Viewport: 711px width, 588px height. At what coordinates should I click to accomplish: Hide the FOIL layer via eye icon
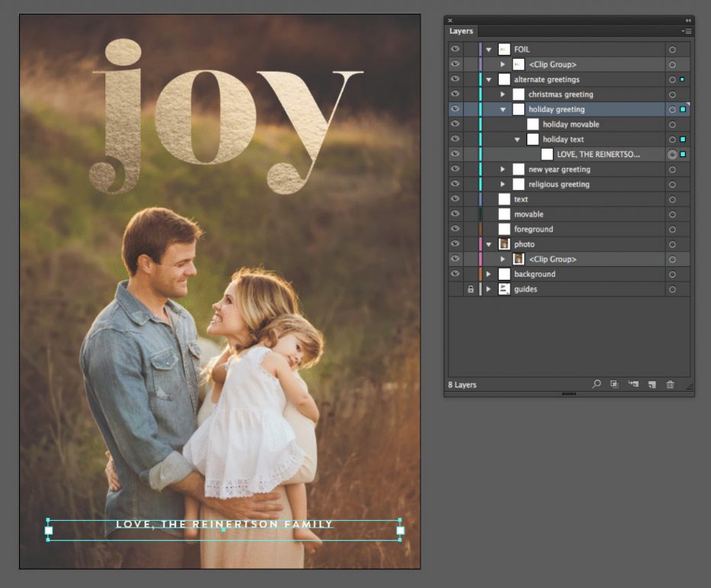click(x=455, y=50)
